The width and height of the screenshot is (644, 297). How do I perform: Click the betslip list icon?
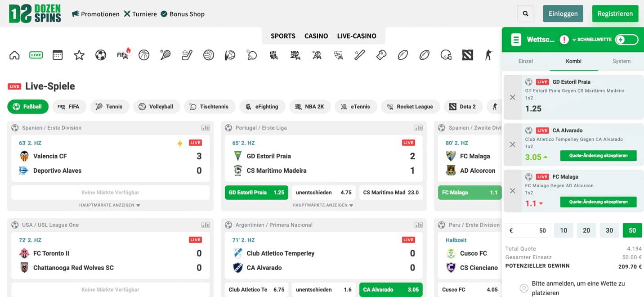(x=516, y=40)
